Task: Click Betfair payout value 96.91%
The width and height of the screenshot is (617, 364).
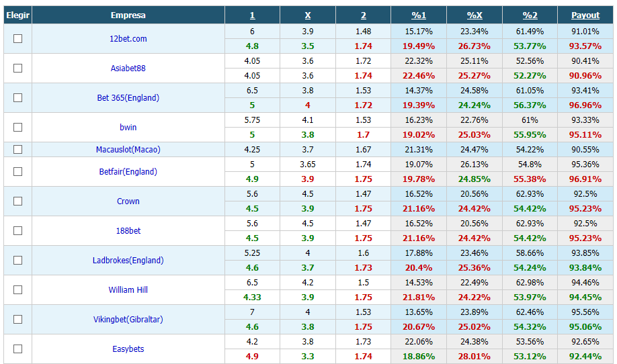Action: [x=585, y=179]
